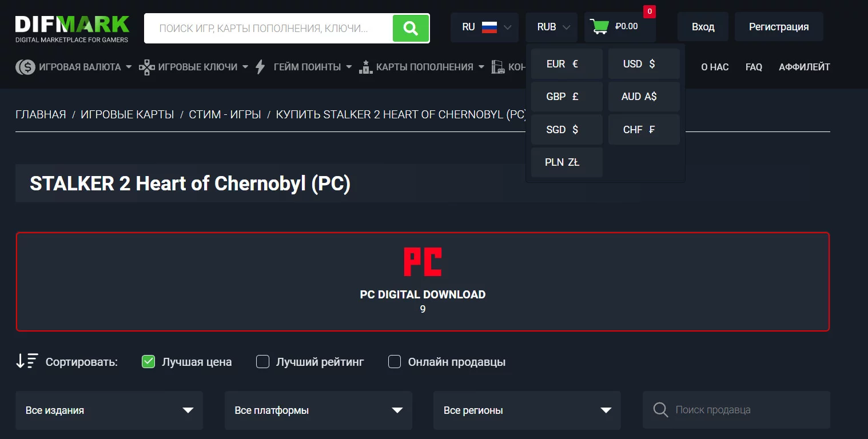The image size is (868, 439).
Task: Expand the Все издания dropdown
Action: coord(109,410)
